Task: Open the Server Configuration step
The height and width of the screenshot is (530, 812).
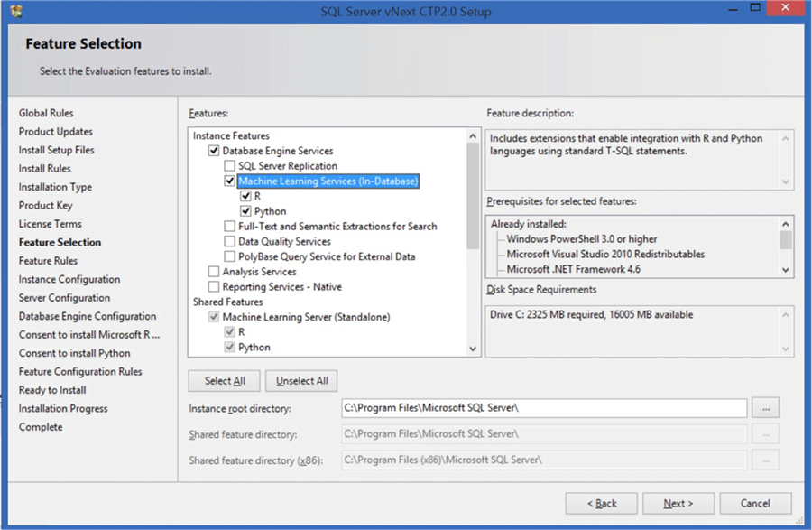Action: click(x=64, y=298)
